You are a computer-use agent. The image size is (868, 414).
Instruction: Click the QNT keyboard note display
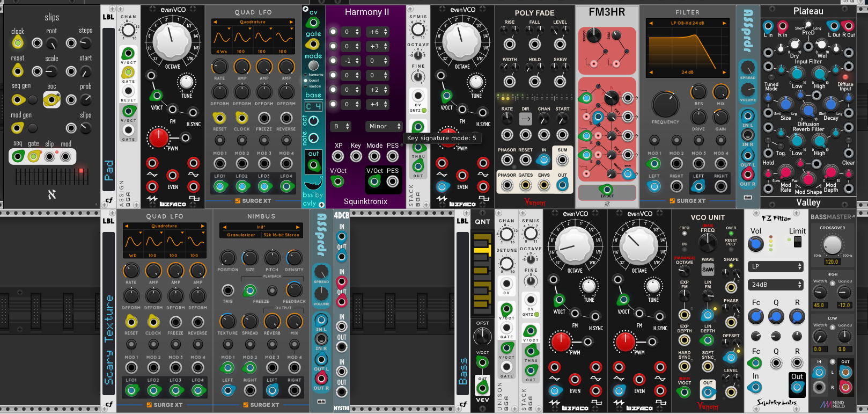[x=482, y=274]
